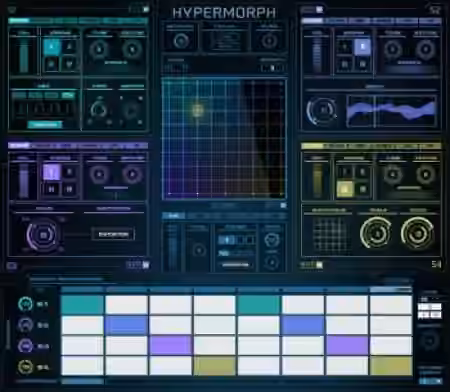Image resolution: width=450 pixels, height=392 pixels.
Task: Click the shield icon in the window's top-left corner
Action: (x=12, y=10)
